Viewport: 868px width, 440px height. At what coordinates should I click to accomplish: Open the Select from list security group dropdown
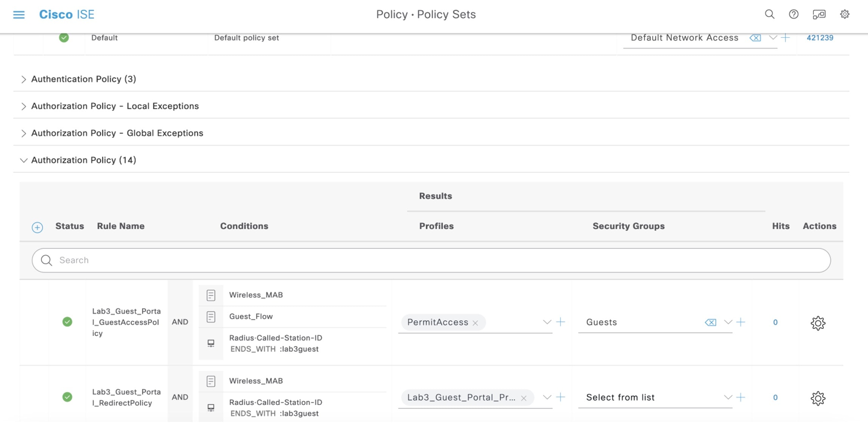(x=727, y=397)
